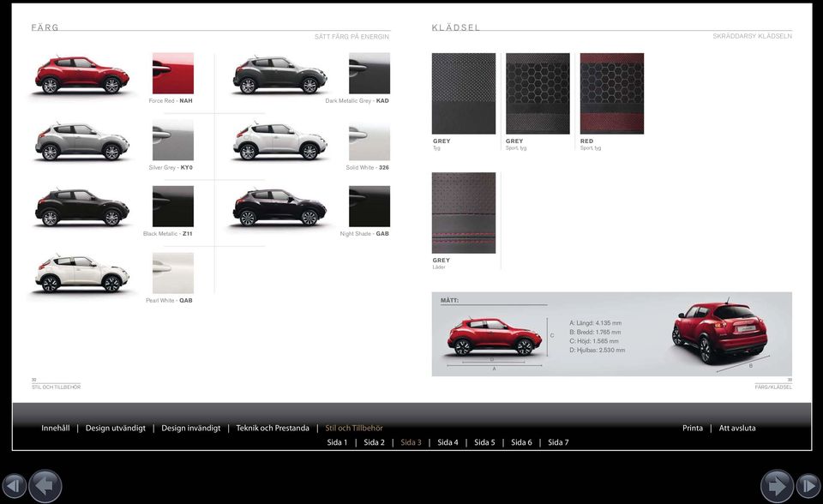This screenshot has height=504, width=823.
Task: Open Design invändigt section
Action: 191,428
